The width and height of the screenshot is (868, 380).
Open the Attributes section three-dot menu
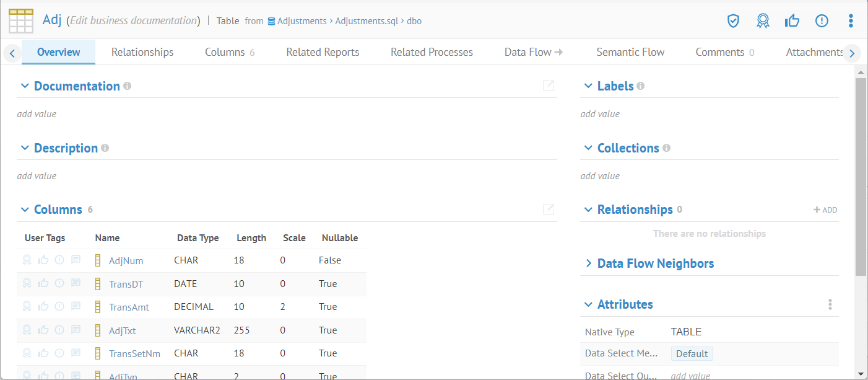(830, 304)
